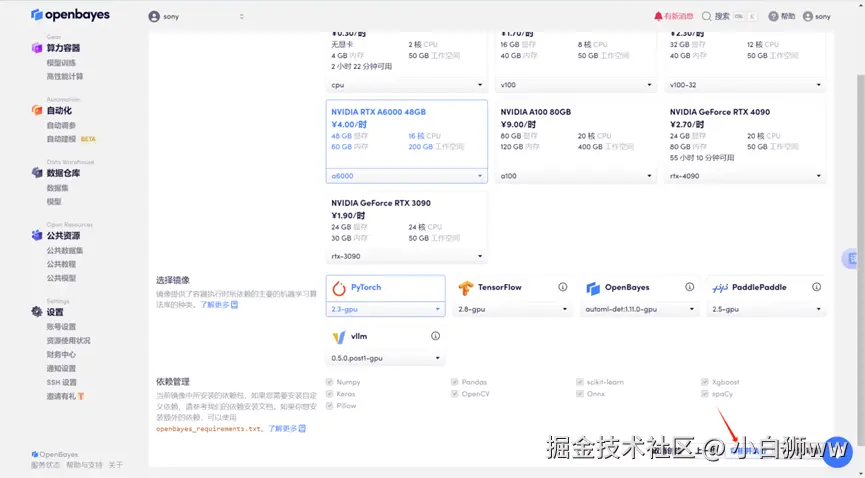
Task: Open 了解更多 link under 依赖管理
Action: pos(287,428)
